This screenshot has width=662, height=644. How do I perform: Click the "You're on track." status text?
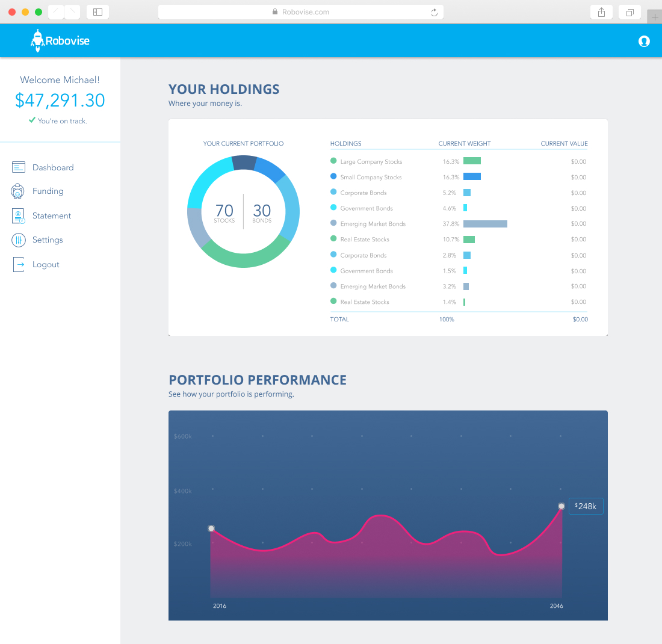tap(63, 121)
